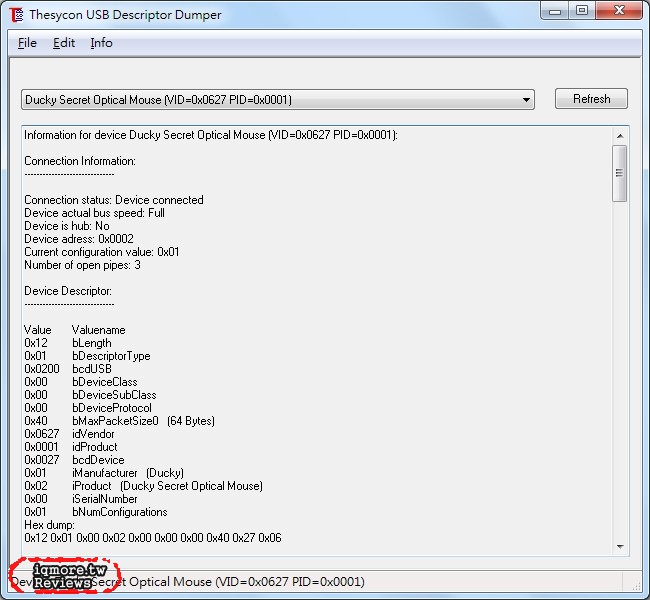Click the vertical scrollbar thumb
Viewport: 650px width, 600px height.
click(619, 173)
